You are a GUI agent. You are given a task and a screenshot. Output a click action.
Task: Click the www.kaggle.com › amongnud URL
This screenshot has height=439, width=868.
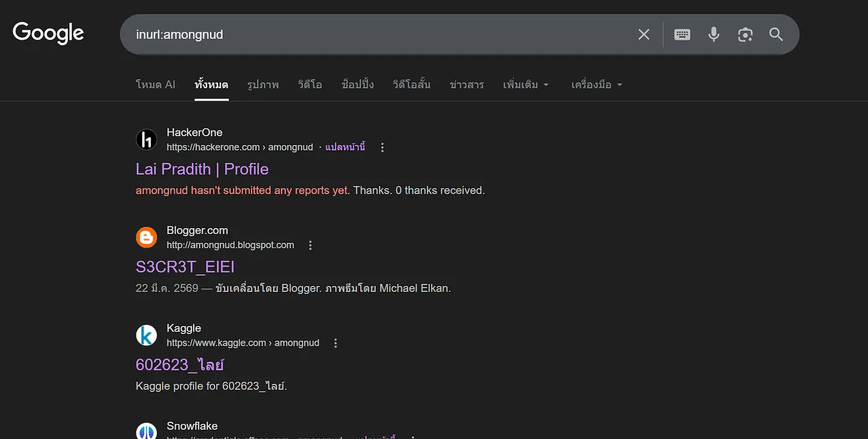[243, 344]
